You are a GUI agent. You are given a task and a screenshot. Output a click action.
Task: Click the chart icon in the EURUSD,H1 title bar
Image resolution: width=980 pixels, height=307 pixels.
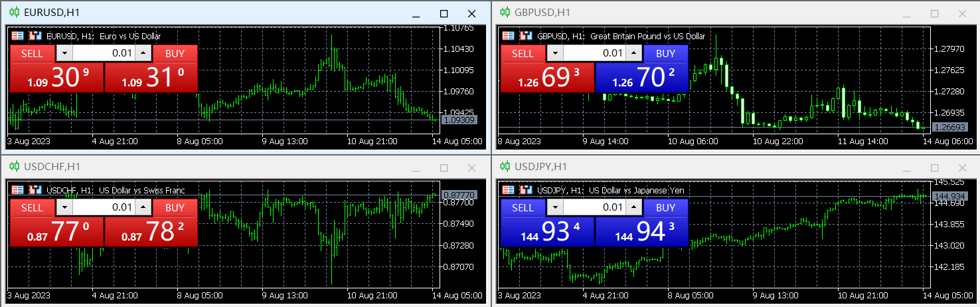coord(14,13)
